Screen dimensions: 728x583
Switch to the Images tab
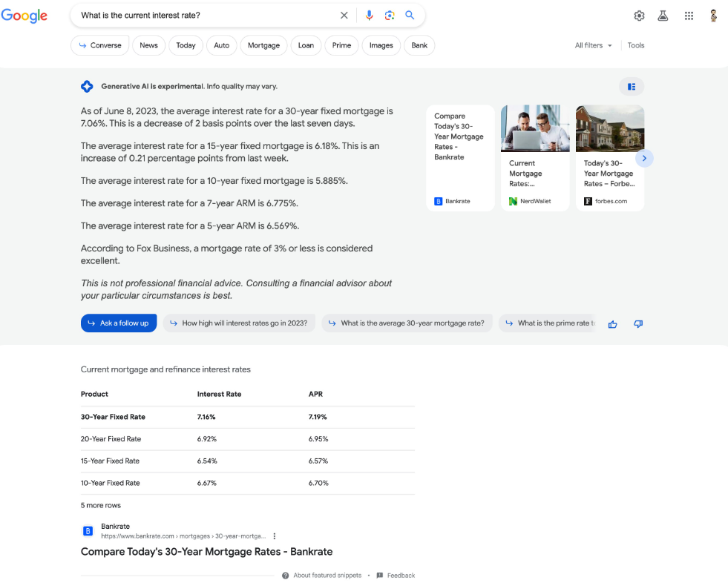pos(381,45)
